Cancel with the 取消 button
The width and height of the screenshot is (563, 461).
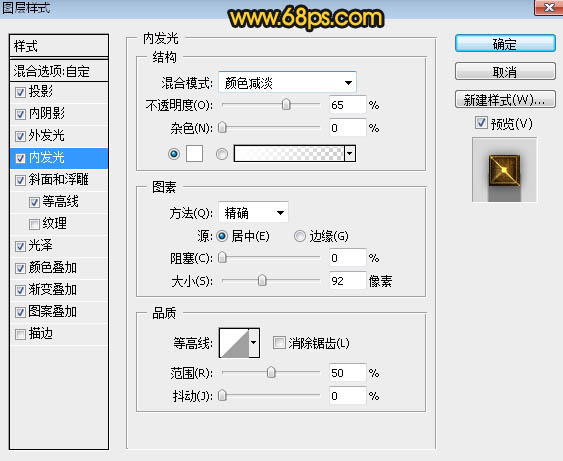[505, 72]
